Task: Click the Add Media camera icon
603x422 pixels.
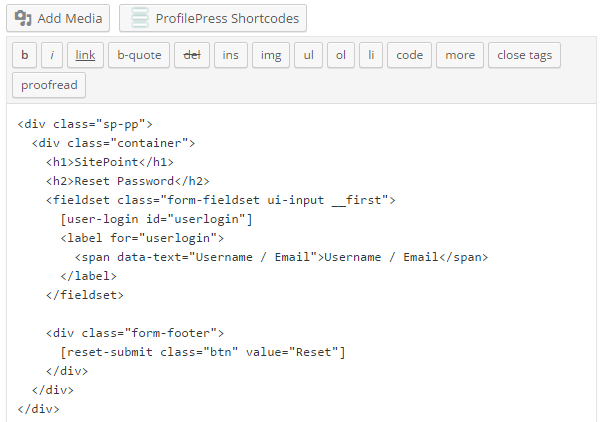Action: [x=23, y=18]
